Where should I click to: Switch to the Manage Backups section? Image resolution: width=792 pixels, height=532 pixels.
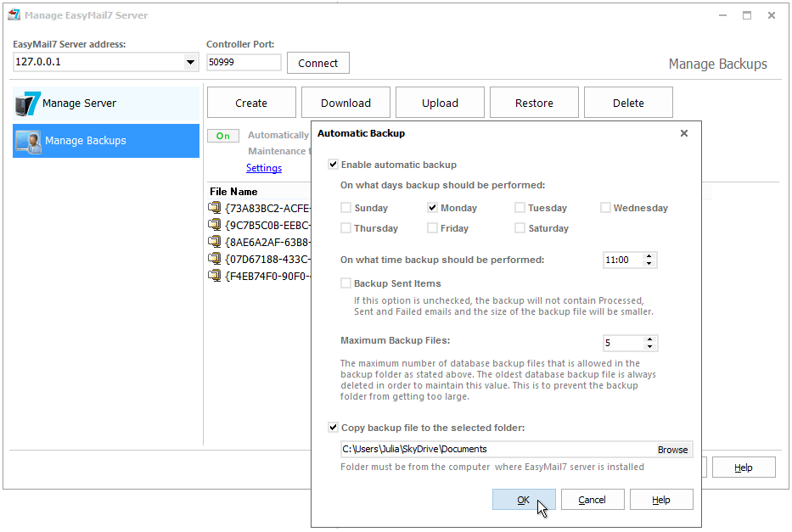(x=106, y=141)
